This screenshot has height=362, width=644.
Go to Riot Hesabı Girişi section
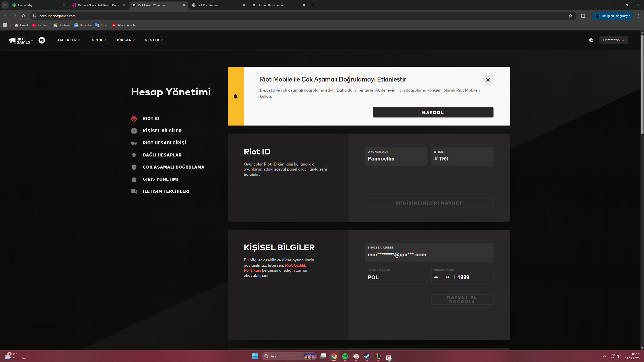(x=165, y=143)
